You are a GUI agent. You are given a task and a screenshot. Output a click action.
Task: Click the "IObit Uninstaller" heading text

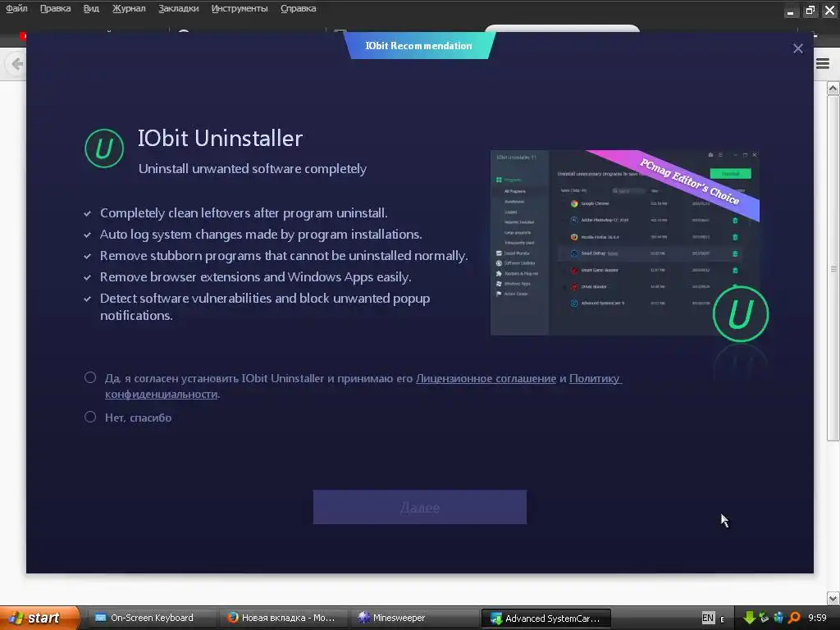[220, 138]
